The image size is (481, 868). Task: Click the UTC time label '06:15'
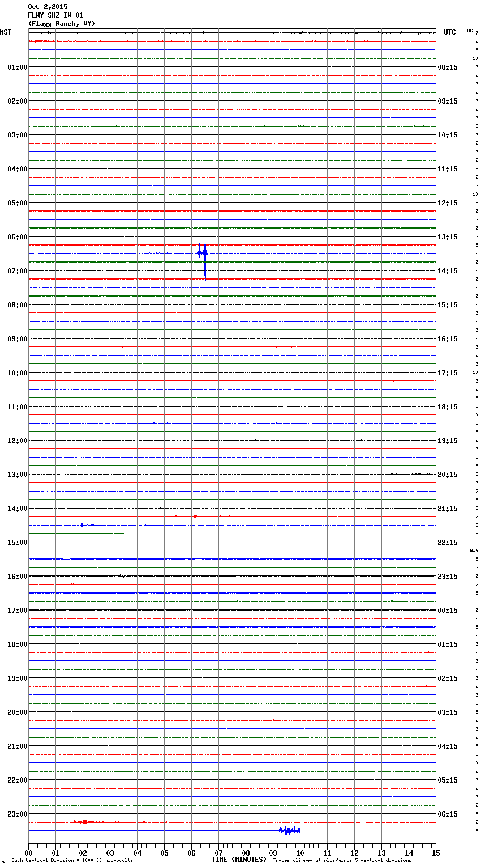point(448,814)
